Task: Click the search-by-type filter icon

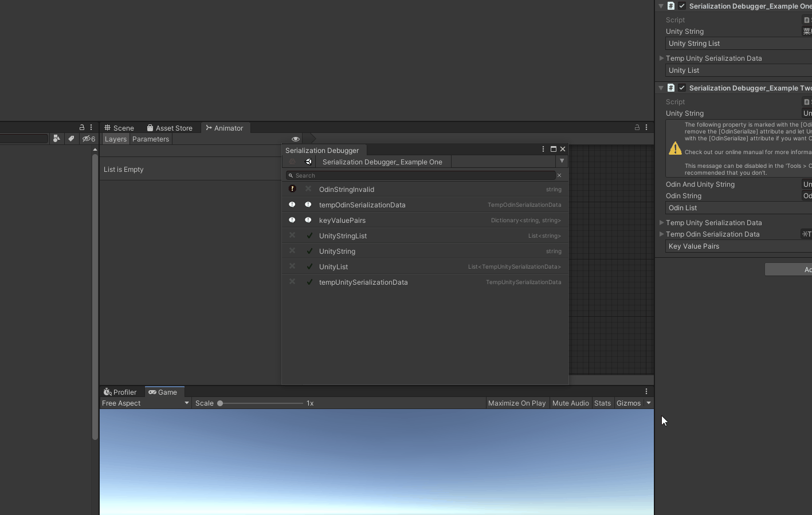Action: (x=56, y=139)
